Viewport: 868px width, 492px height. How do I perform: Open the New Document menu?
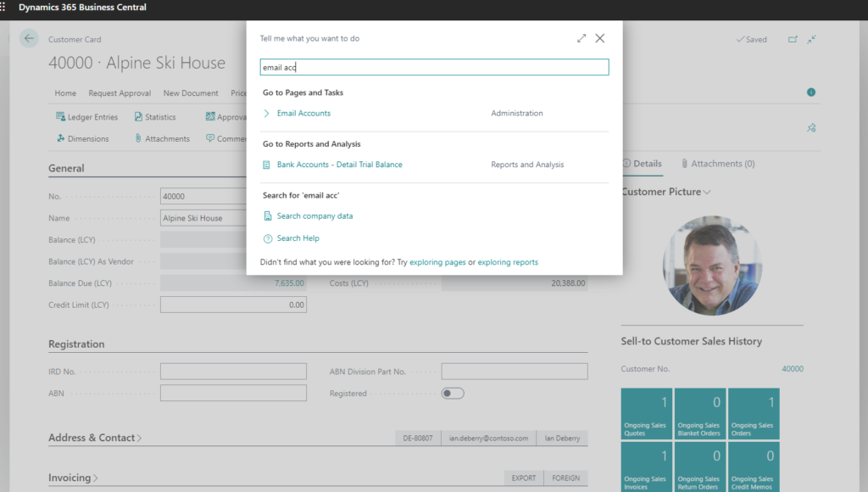coord(191,93)
